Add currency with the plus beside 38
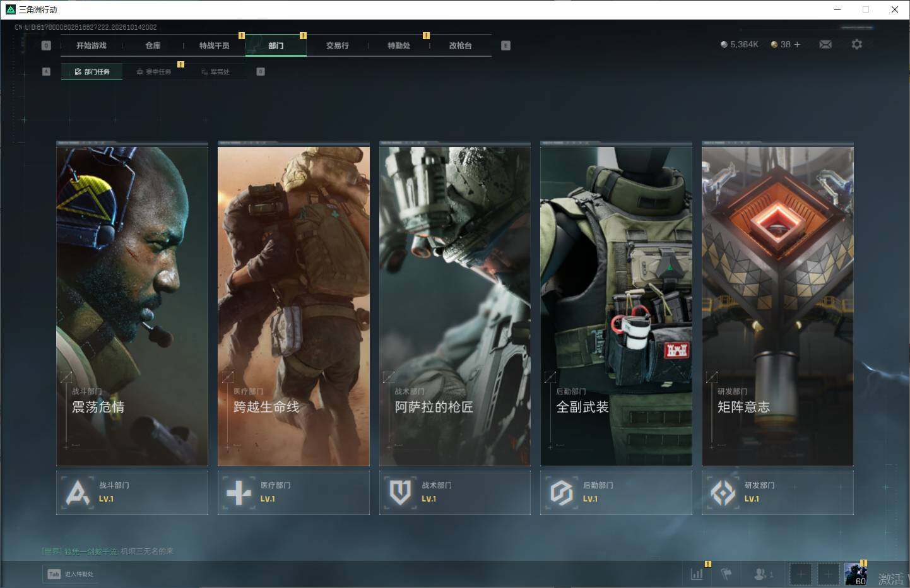Viewport: 910px width, 588px height. pos(797,44)
